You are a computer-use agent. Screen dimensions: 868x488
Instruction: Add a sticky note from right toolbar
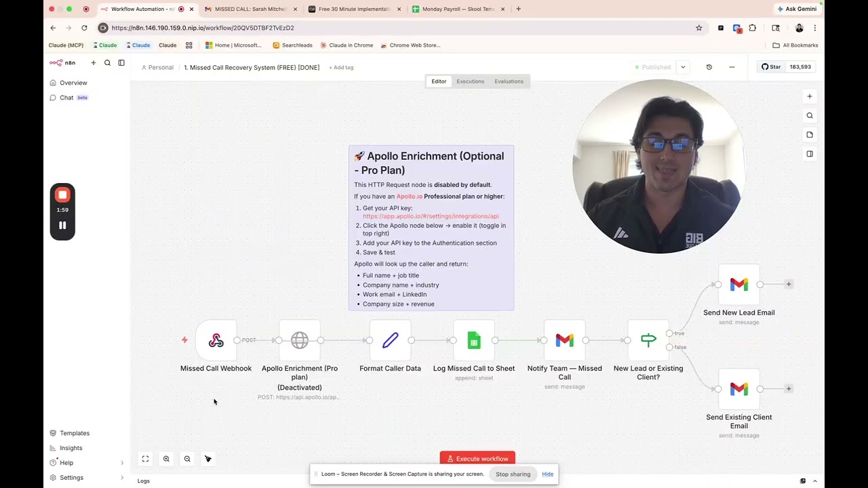coord(810,135)
